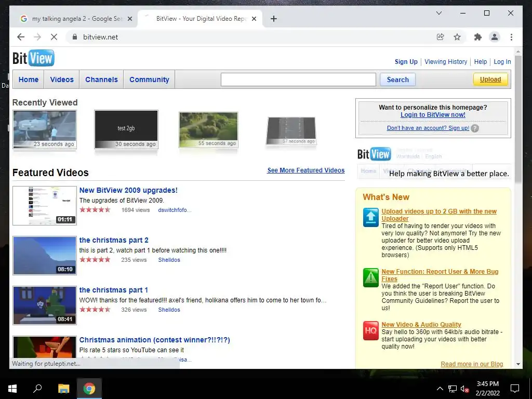Open Christmas animation contest winner title
Screen dimensions: 532x399
click(154, 340)
